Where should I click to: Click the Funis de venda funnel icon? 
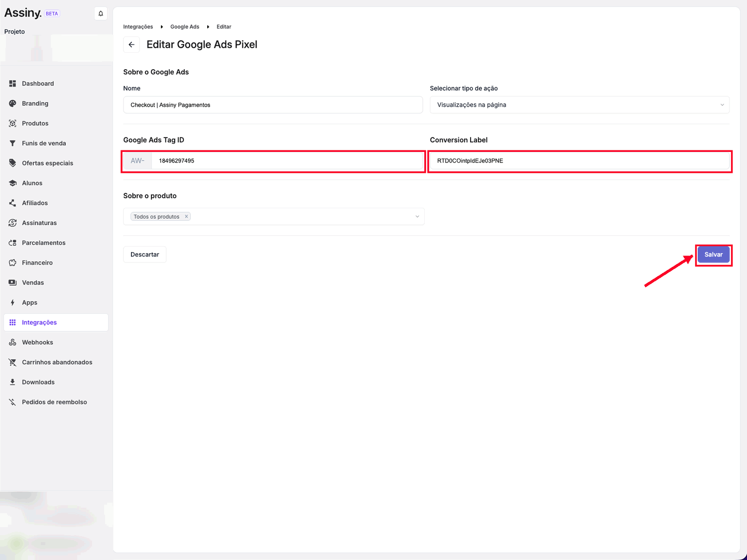coord(12,143)
